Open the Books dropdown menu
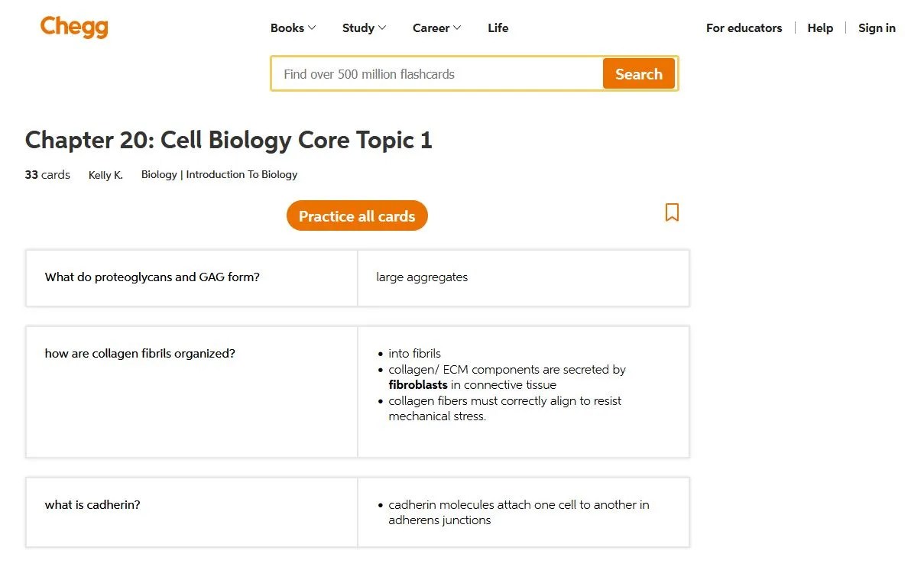The image size is (924, 570). pyautogui.click(x=293, y=28)
